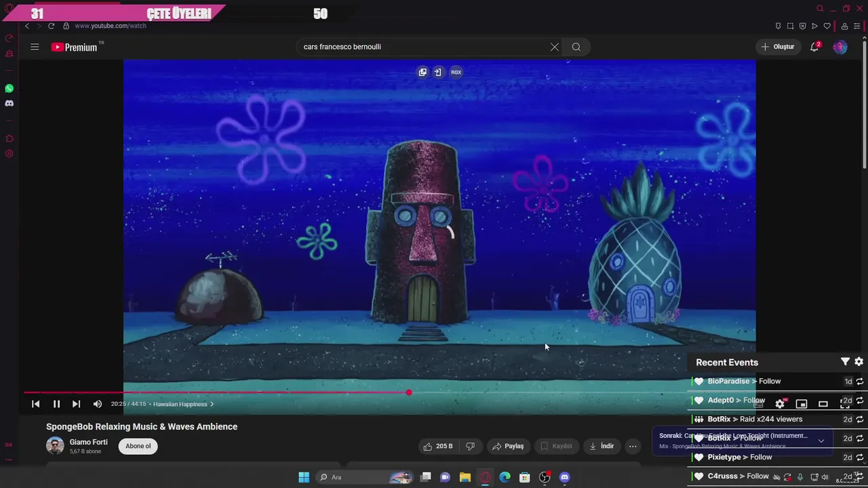
Task: Skip to the next video
Action: [x=76, y=404]
